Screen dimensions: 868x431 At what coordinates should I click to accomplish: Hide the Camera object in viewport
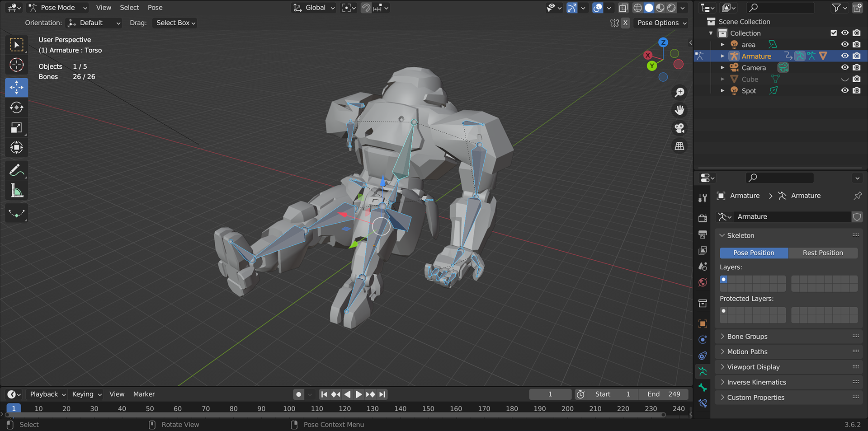click(x=844, y=67)
